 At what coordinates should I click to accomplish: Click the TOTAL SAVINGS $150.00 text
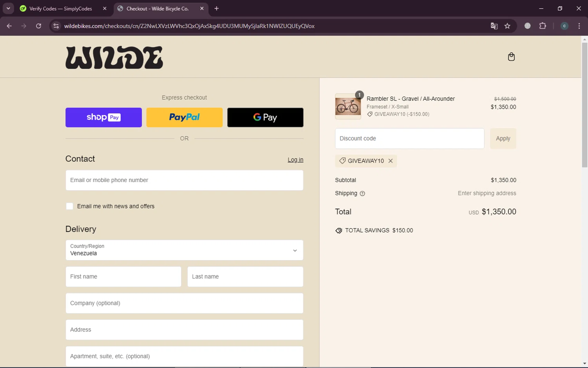(x=379, y=230)
